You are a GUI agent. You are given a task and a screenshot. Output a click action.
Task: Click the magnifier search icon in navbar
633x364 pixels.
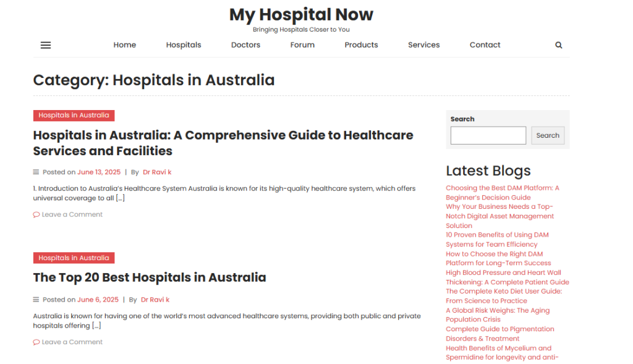pos(558,45)
